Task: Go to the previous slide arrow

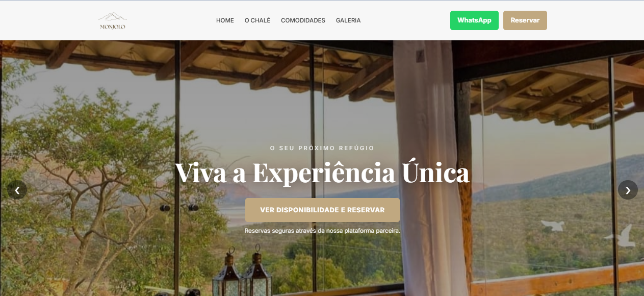Action: tap(17, 190)
